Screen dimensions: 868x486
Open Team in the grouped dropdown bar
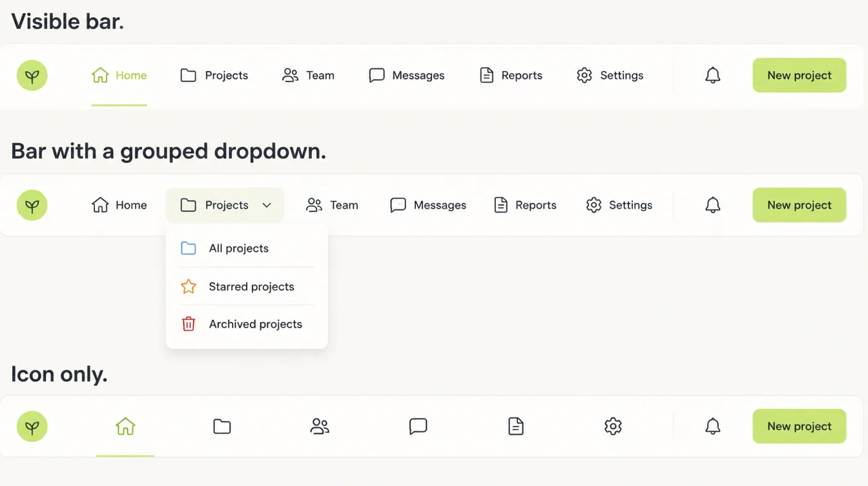(332, 206)
